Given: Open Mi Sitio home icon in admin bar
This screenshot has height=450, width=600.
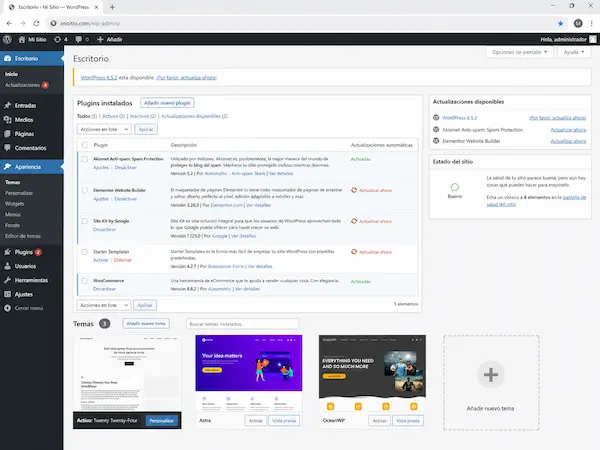Looking at the screenshot, I should click(21, 39).
